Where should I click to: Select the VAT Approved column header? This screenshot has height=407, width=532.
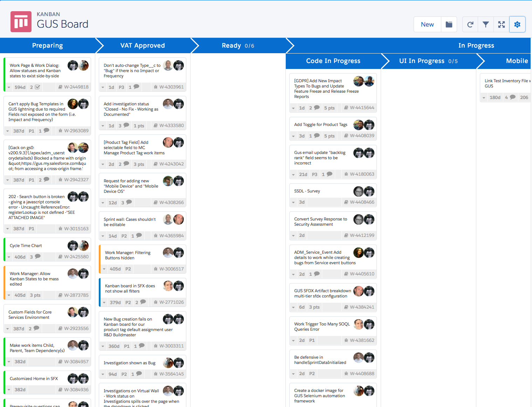(x=143, y=45)
